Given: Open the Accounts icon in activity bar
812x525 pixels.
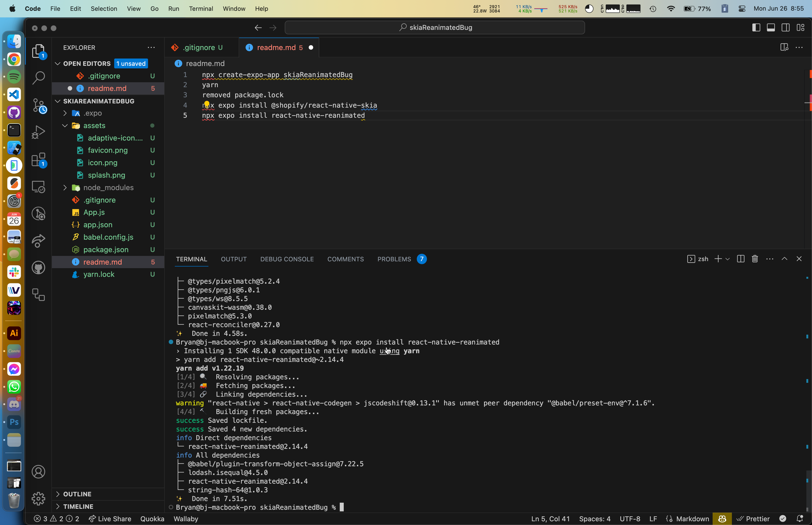Looking at the screenshot, I should coord(39,472).
